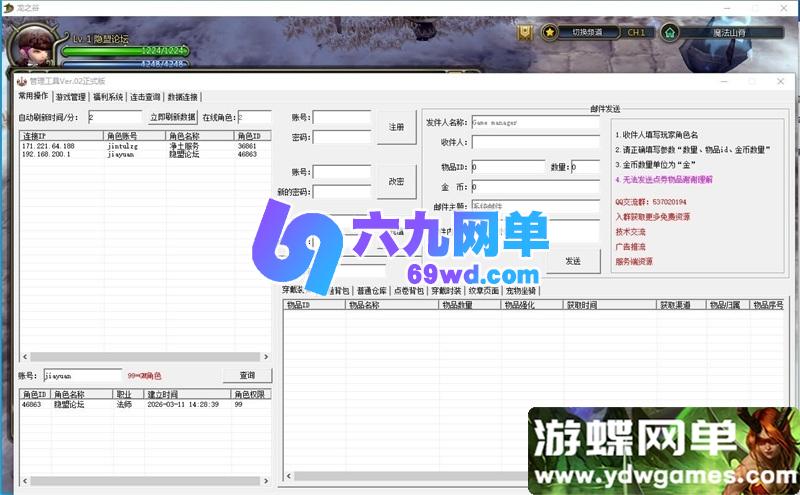Click the 数量 quantity field

585,167
